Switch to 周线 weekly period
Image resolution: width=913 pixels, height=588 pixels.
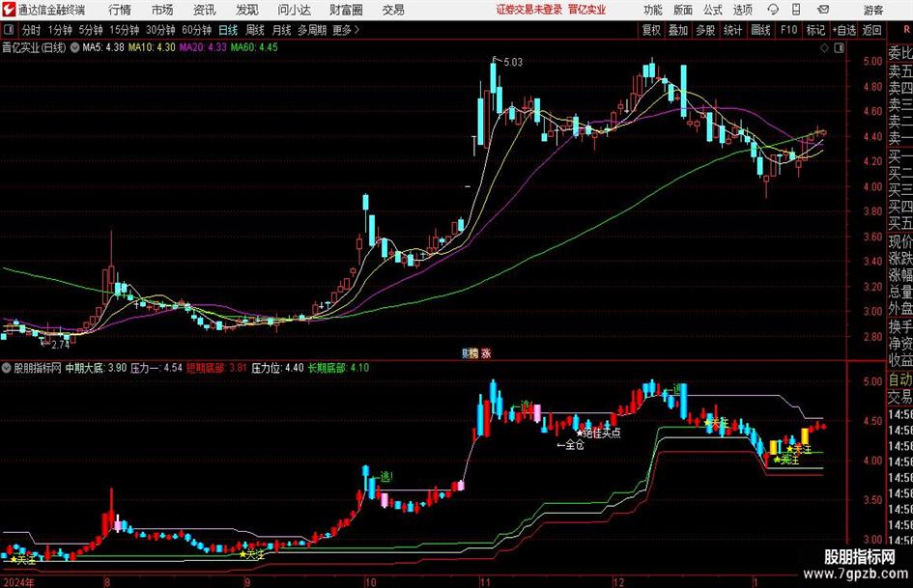point(255,30)
